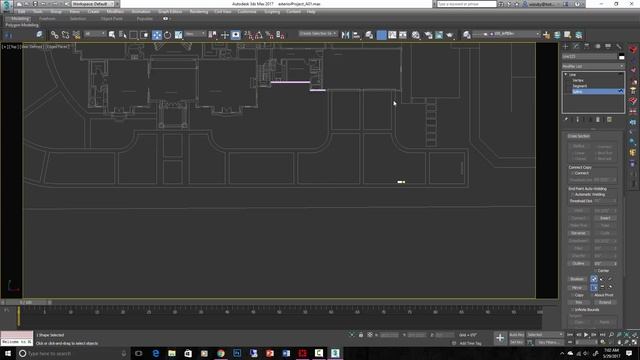
Task: Click the Select and Manipulate icon
Action: point(224,35)
